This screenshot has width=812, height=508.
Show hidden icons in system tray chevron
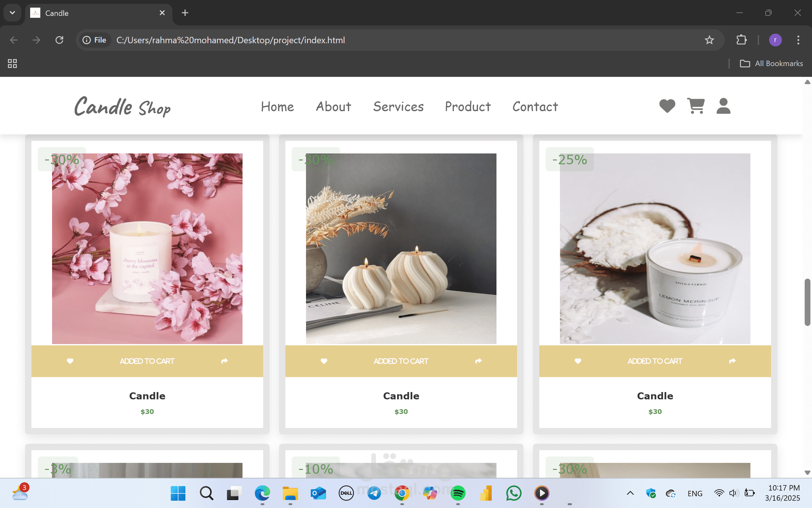click(630, 493)
